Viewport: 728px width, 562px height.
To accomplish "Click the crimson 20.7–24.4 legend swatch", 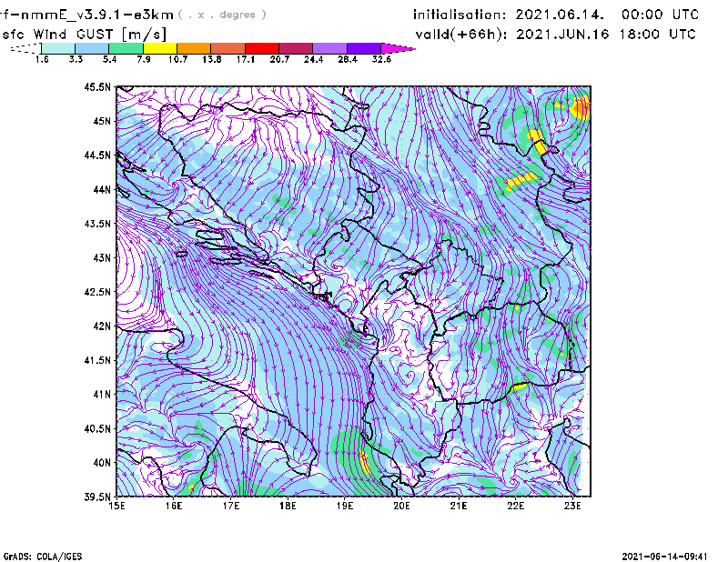I will click(x=296, y=48).
